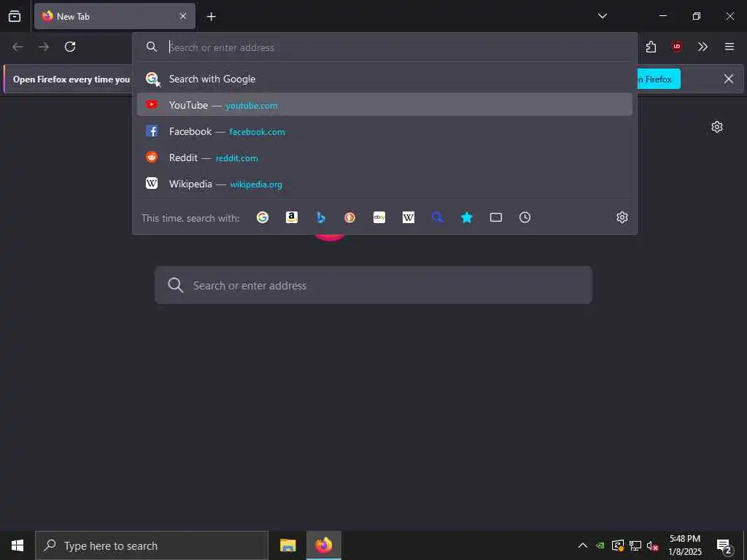Viewport: 747px width, 560px height.
Task: Open the Extensions puzzle icon
Action: click(651, 47)
